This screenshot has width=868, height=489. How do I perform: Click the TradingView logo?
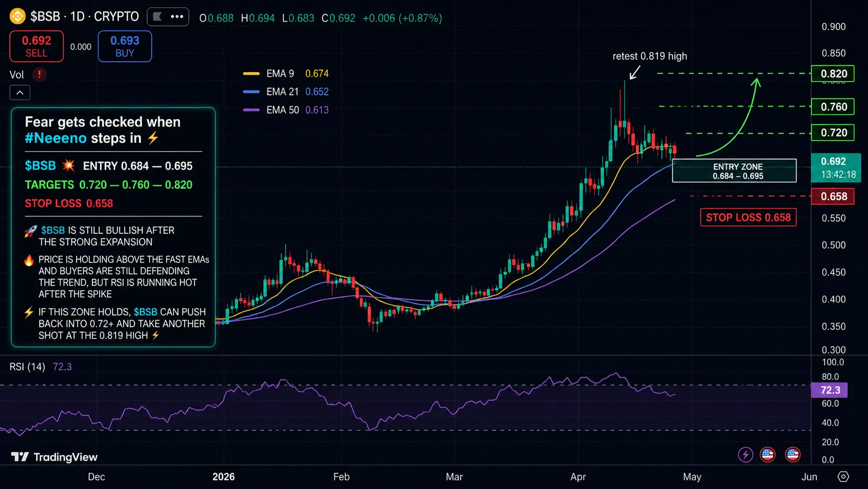pos(55,457)
